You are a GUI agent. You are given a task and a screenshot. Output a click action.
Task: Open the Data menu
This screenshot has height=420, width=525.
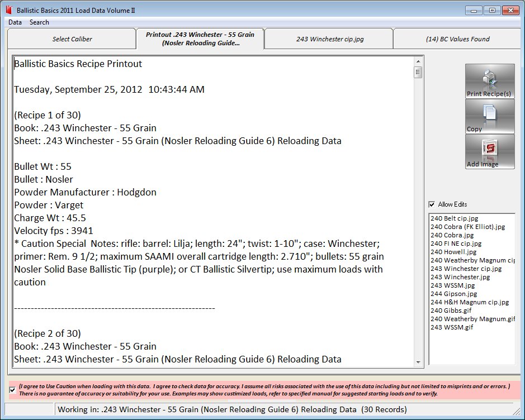(x=15, y=22)
